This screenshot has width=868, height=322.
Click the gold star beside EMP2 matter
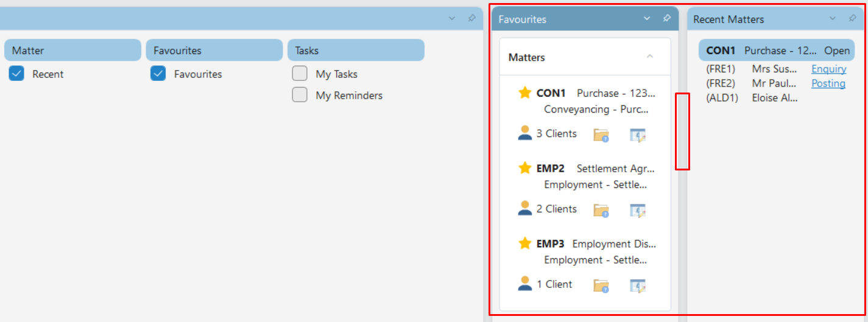click(x=525, y=168)
